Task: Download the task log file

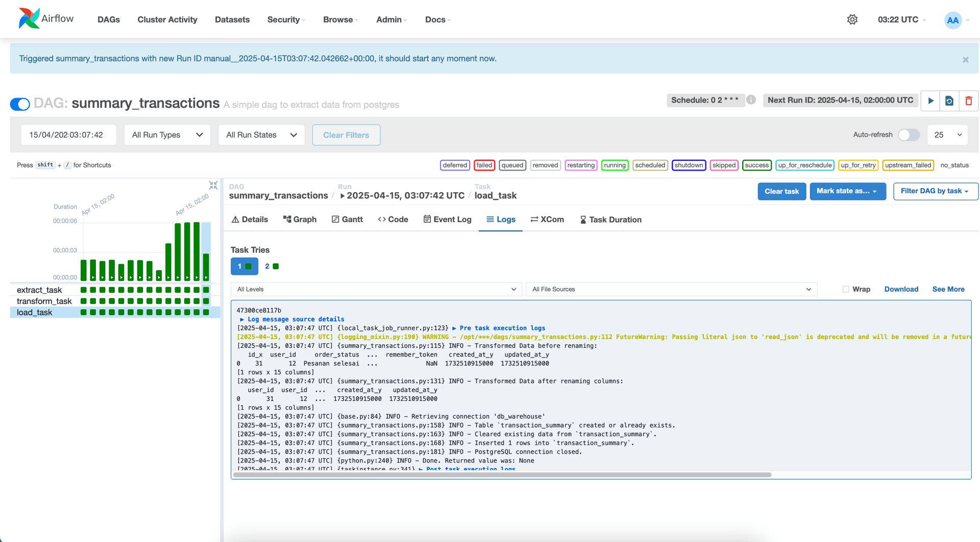Action: tap(901, 289)
